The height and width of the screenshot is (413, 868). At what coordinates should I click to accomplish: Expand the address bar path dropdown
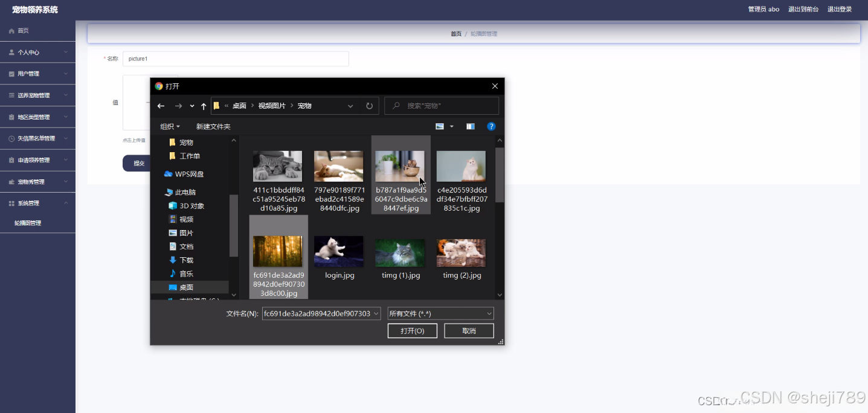(350, 106)
